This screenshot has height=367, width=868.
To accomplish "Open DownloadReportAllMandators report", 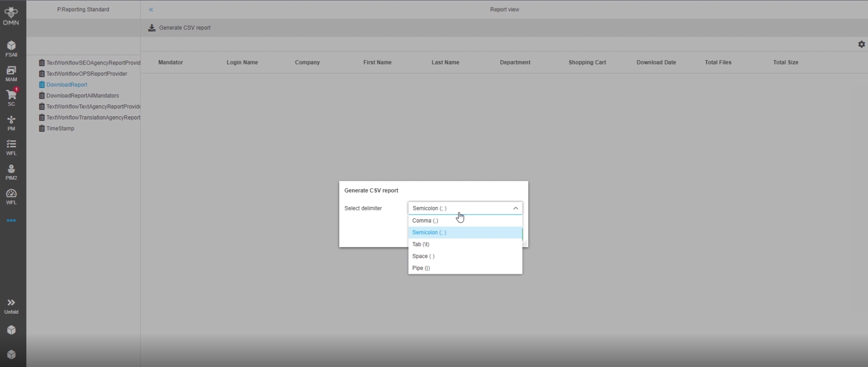I will pyautogui.click(x=82, y=96).
